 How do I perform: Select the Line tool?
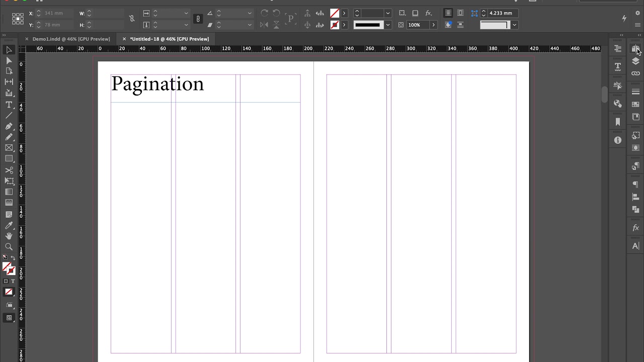(x=9, y=115)
